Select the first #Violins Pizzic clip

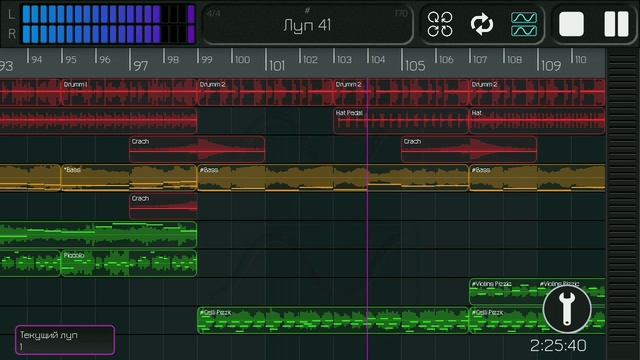tap(503, 292)
